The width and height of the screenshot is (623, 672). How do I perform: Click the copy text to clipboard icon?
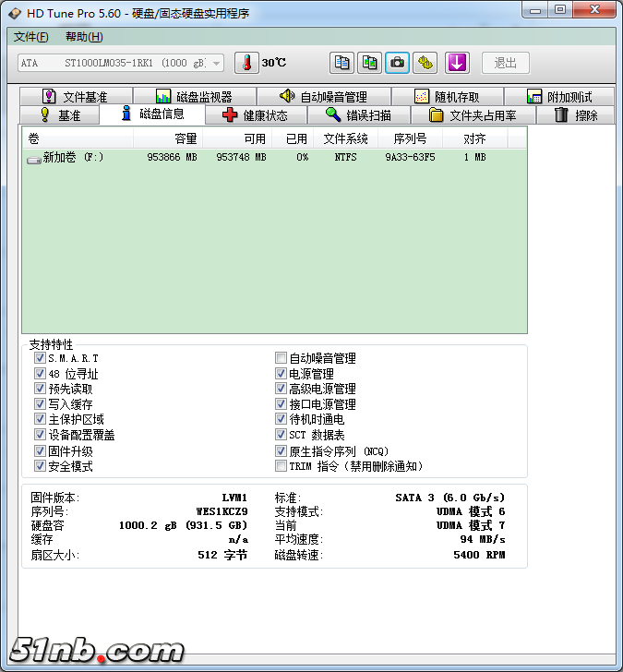click(342, 63)
